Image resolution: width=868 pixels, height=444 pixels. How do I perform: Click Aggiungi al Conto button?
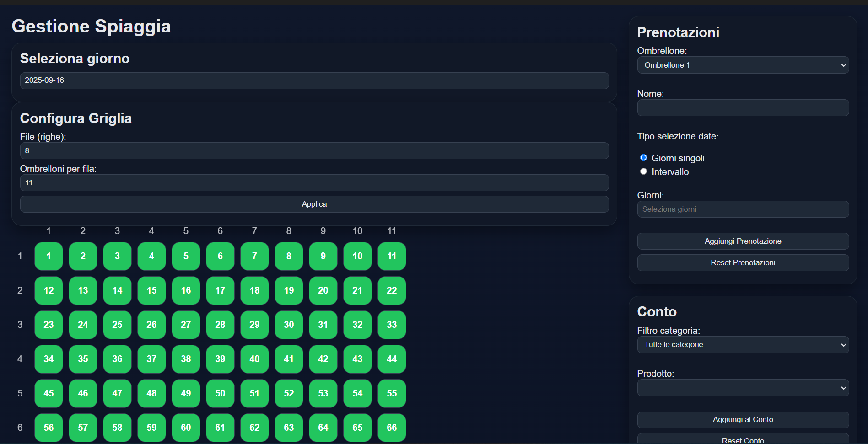click(x=743, y=419)
